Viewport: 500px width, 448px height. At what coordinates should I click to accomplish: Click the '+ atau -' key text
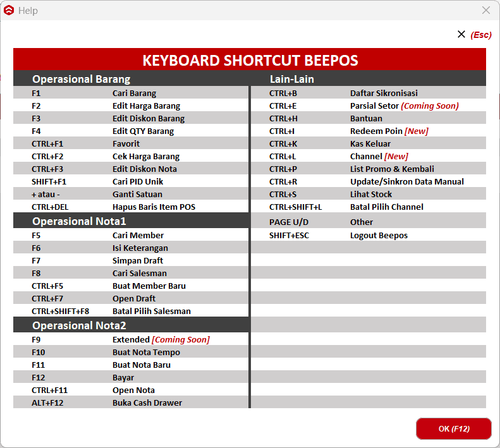tap(46, 194)
